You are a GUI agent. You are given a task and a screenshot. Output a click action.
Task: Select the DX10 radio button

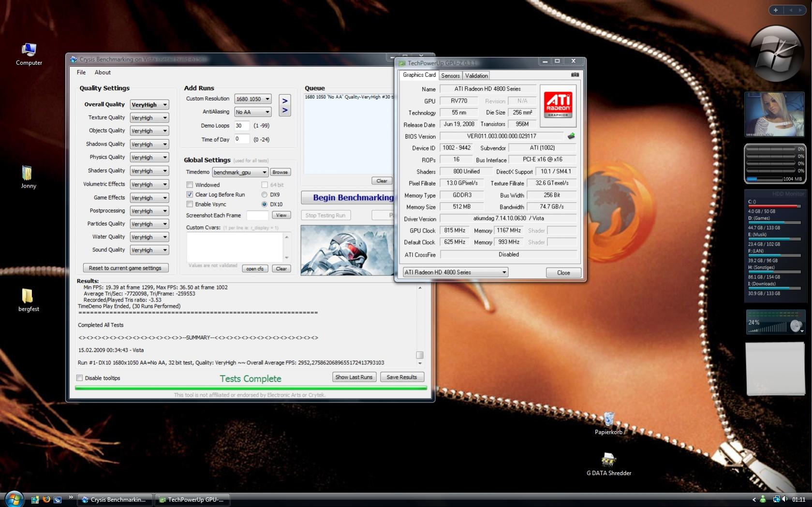(264, 204)
